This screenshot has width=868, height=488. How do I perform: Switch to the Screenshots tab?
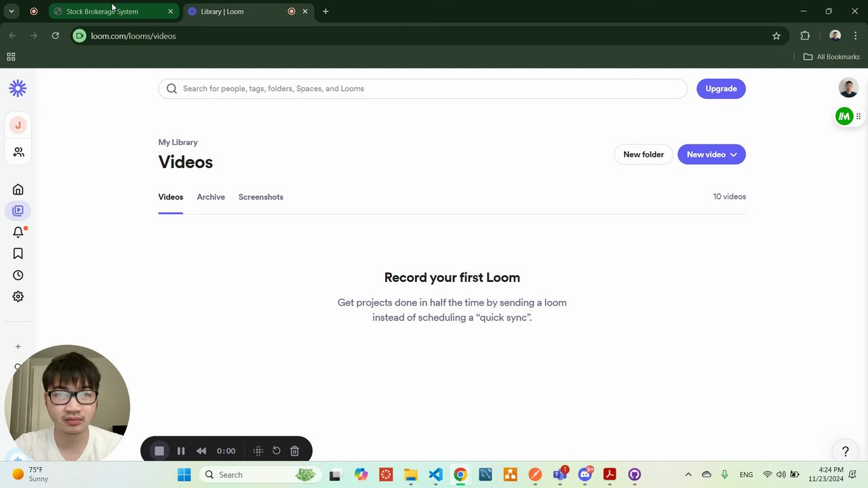tap(260, 197)
